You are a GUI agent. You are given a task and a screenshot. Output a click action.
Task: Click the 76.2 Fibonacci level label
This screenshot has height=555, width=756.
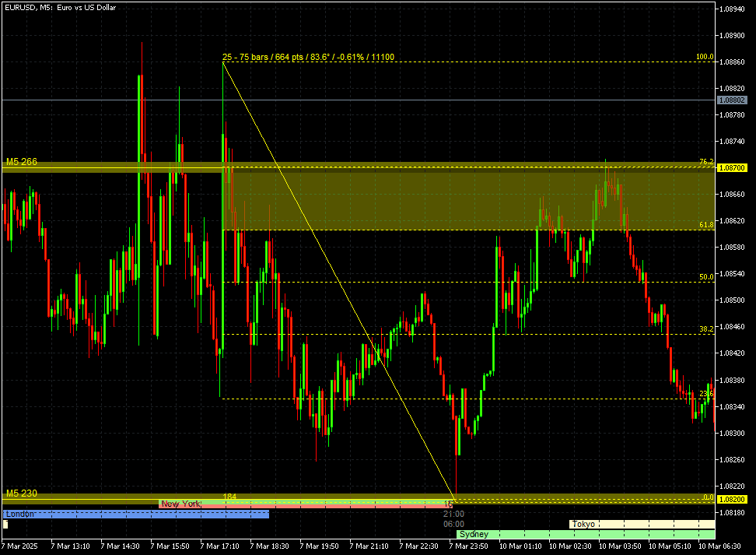(x=706, y=162)
